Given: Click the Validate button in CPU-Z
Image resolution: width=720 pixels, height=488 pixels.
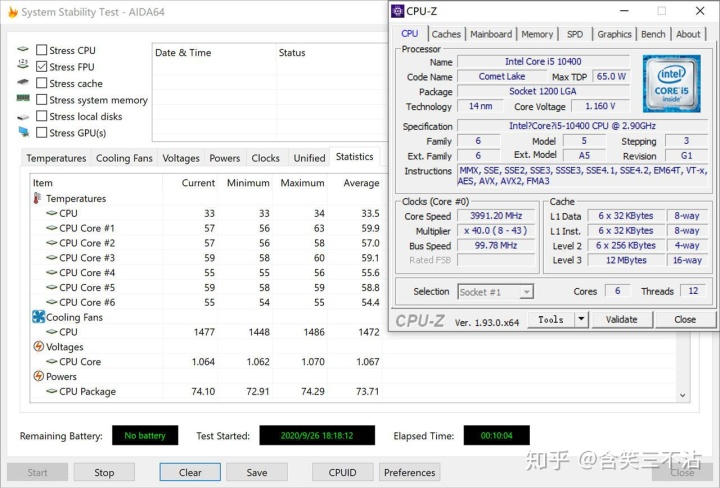Looking at the screenshot, I should pos(622,319).
